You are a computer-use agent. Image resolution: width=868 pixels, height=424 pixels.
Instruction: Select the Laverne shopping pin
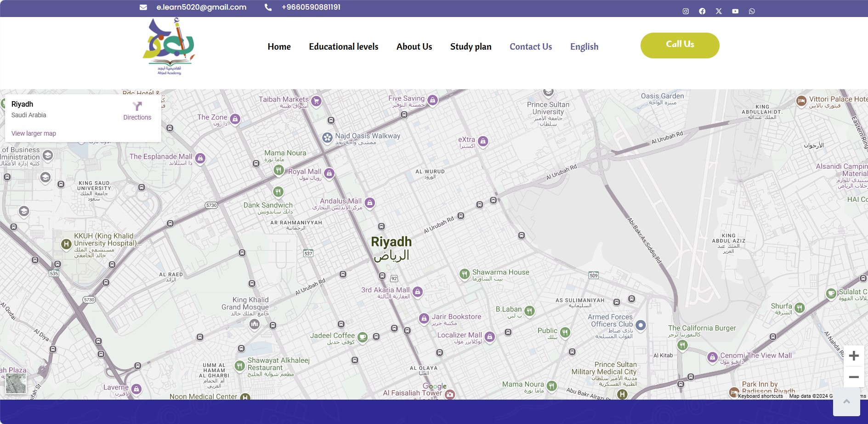point(136,389)
